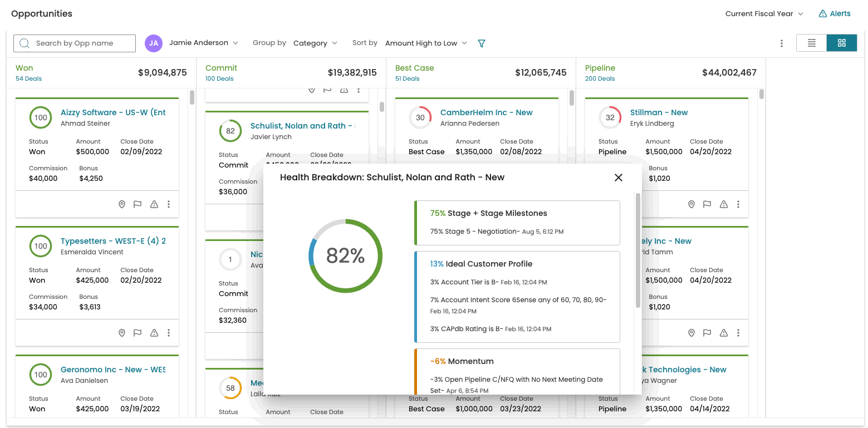Click the 82% health score donut chart
The width and height of the screenshot is (868, 428).
click(x=345, y=256)
